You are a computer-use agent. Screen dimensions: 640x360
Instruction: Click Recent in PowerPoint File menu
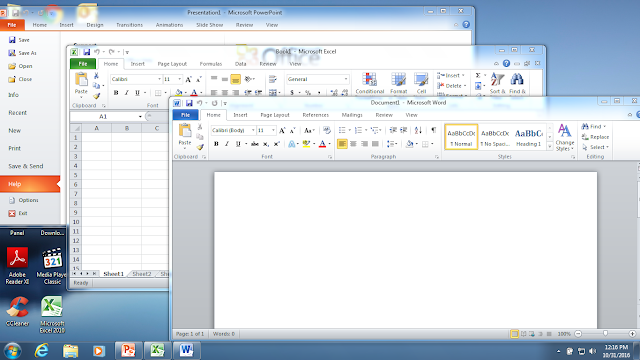pyautogui.click(x=18, y=113)
